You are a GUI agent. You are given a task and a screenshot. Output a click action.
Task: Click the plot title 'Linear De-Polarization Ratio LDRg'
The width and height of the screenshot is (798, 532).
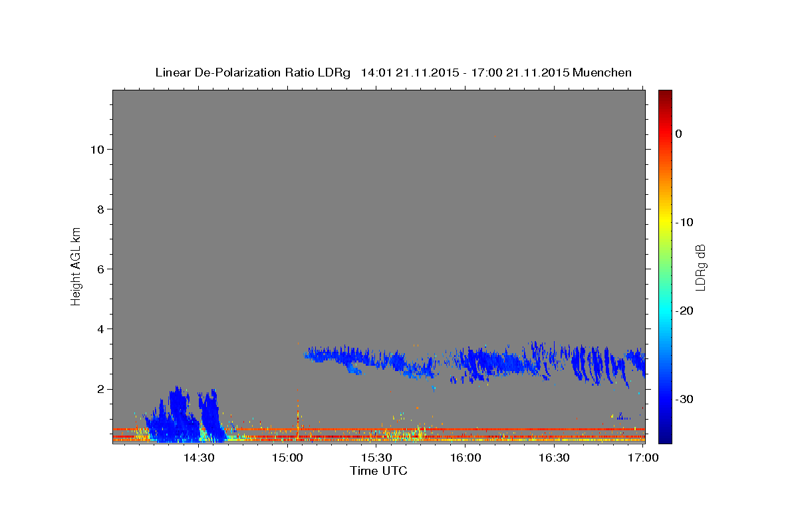[252, 72]
